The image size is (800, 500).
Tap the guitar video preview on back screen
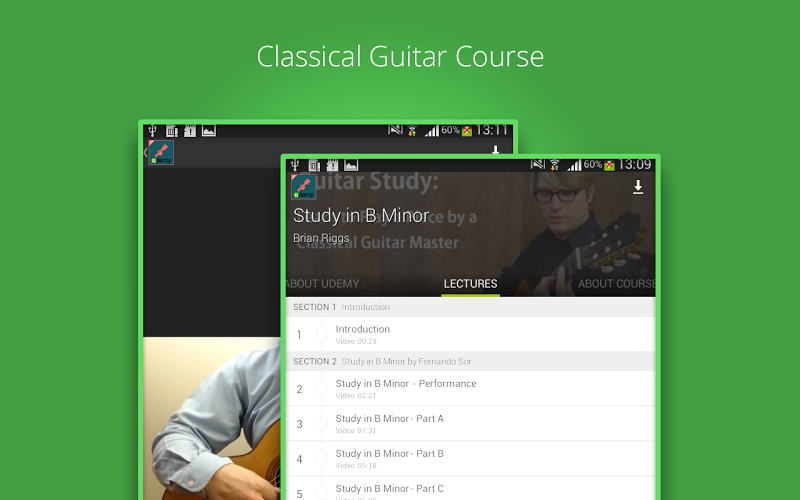click(x=212, y=418)
